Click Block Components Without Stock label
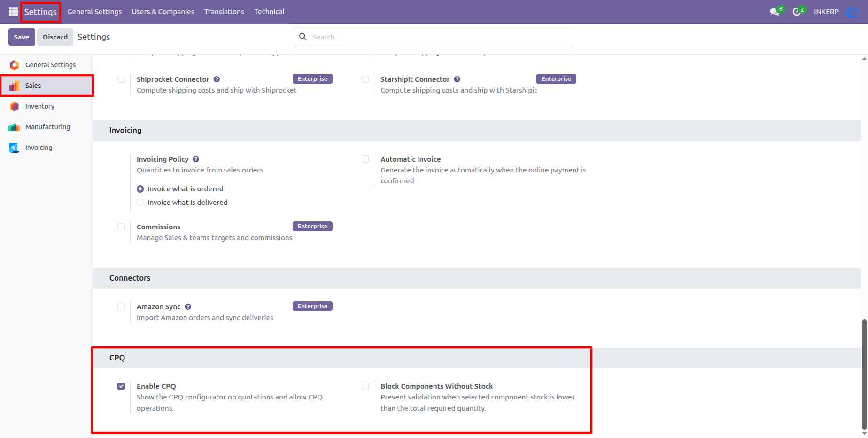 (x=436, y=386)
